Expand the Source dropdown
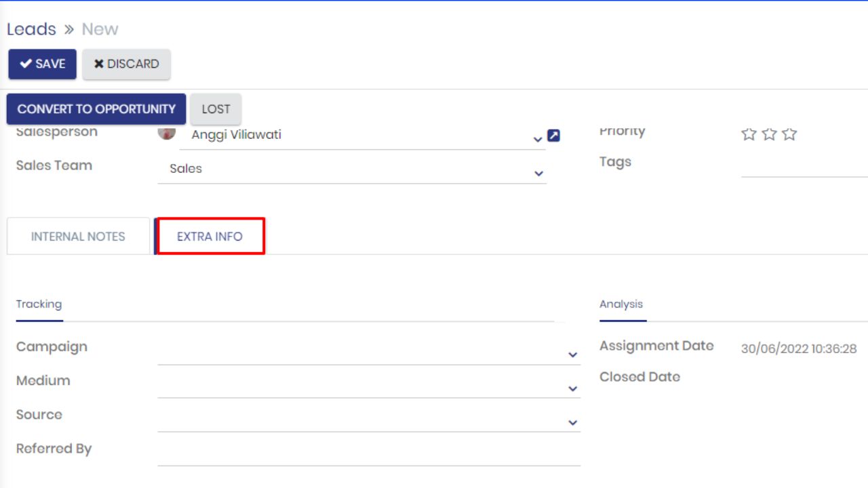Image resolution: width=868 pixels, height=488 pixels. coord(572,422)
